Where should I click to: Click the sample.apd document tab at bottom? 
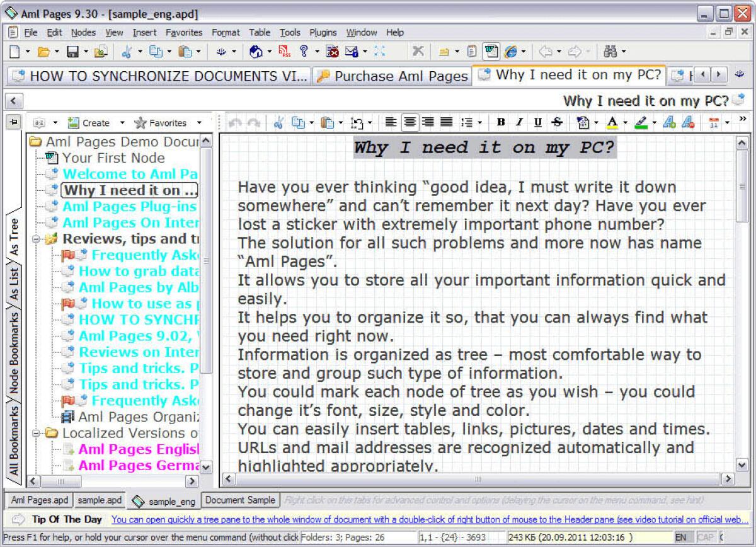(x=100, y=500)
